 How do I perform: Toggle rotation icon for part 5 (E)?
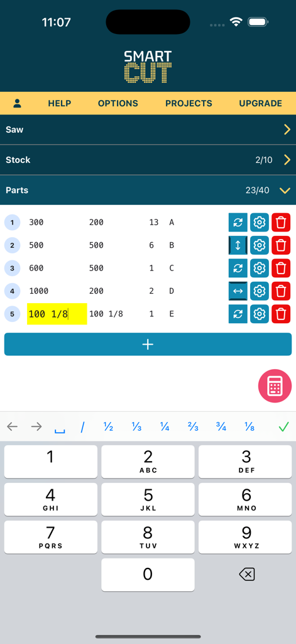pos(238,314)
